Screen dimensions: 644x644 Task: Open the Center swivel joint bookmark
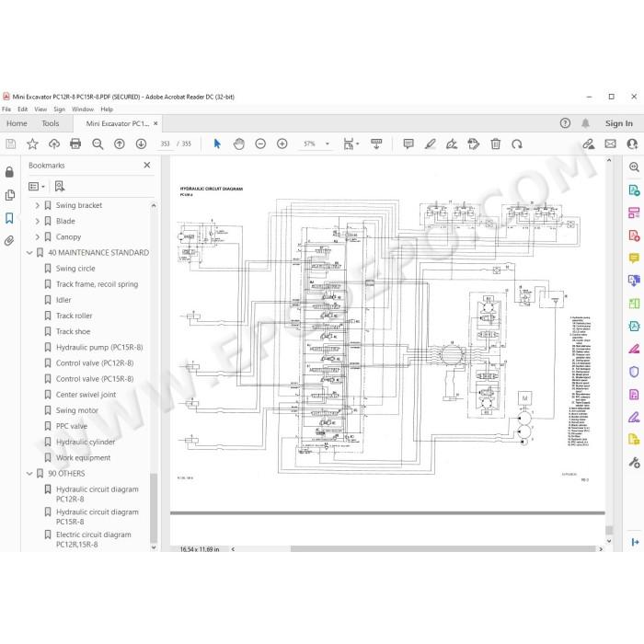click(86, 395)
